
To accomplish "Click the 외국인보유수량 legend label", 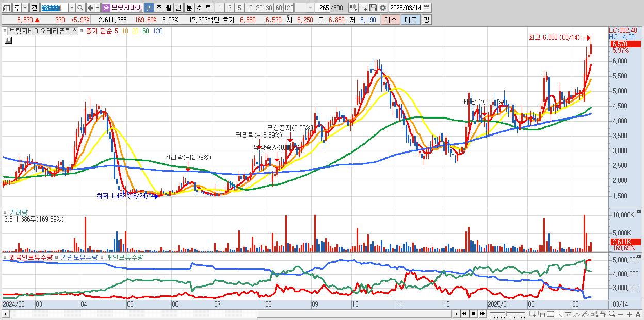I will (x=30, y=257).
